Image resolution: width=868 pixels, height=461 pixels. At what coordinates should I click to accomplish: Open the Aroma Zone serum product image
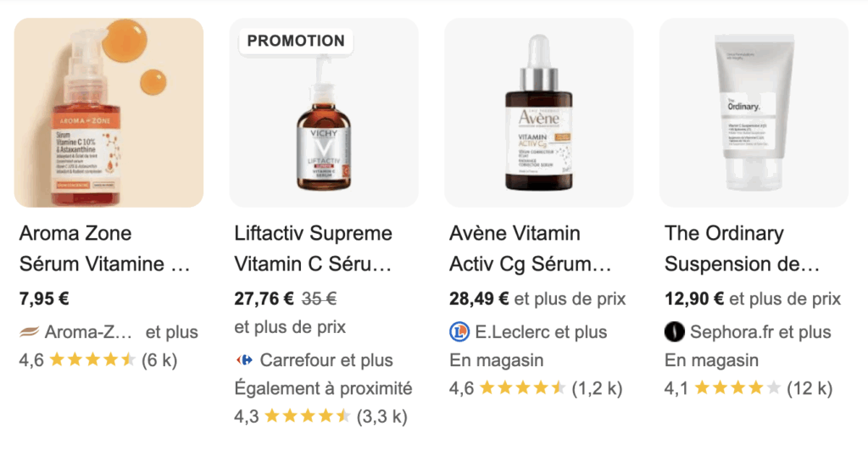[108, 113]
